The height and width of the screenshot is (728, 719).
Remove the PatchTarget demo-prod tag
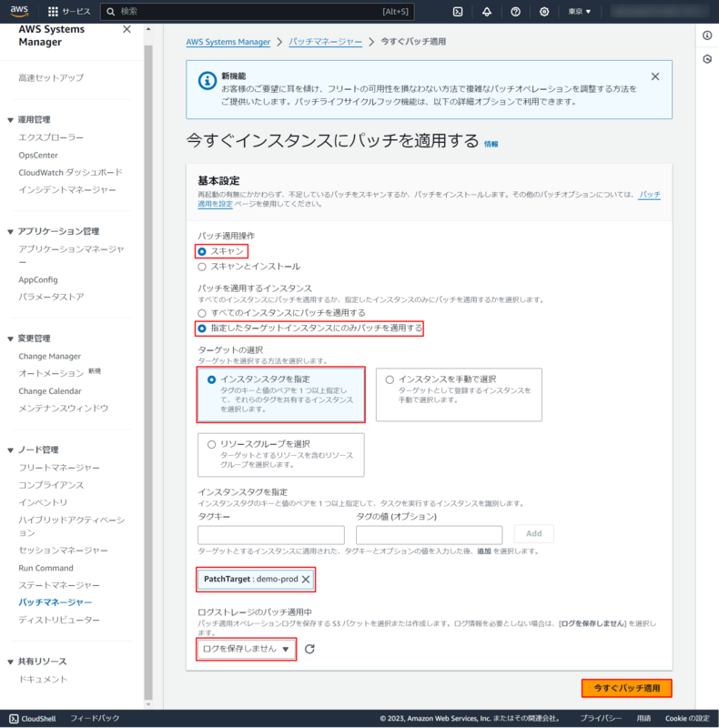click(x=306, y=579)
